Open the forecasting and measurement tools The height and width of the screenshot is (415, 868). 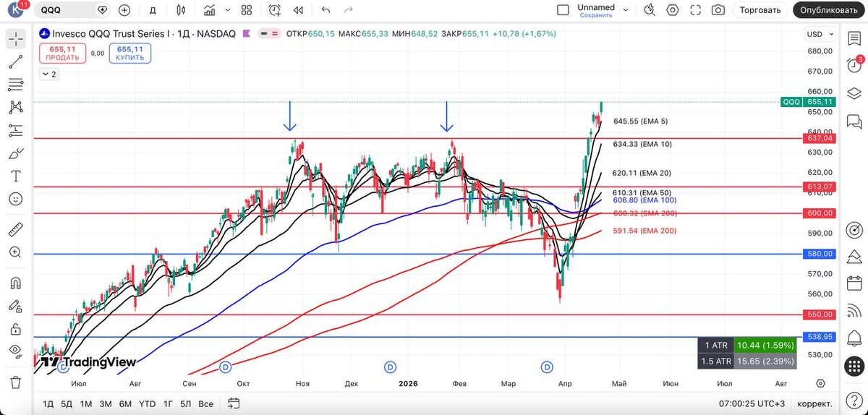tap(15, 130)
